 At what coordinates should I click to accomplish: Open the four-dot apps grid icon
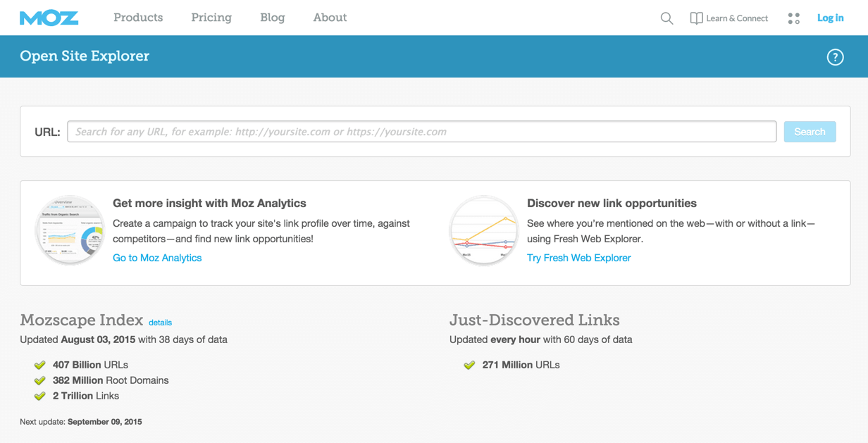coord(794,18)
